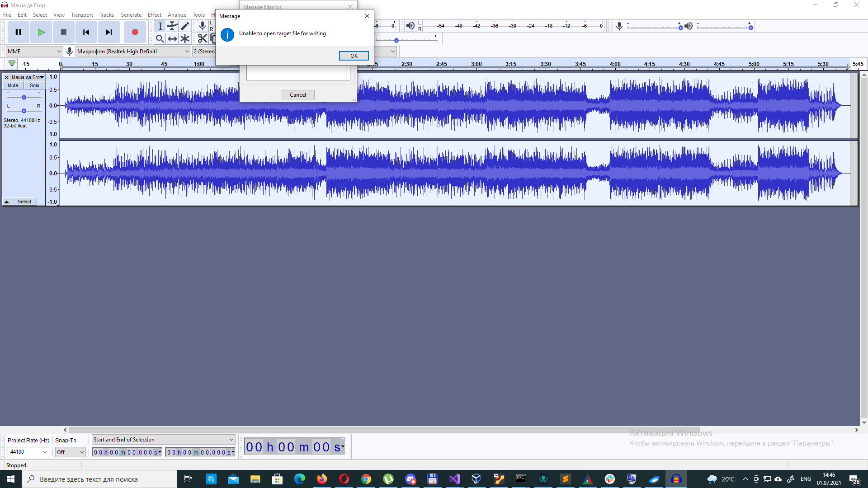Viewport: 868px width, 488px height.
Task: Select the Draw tool pencil
Action: [x=185, y=26]
